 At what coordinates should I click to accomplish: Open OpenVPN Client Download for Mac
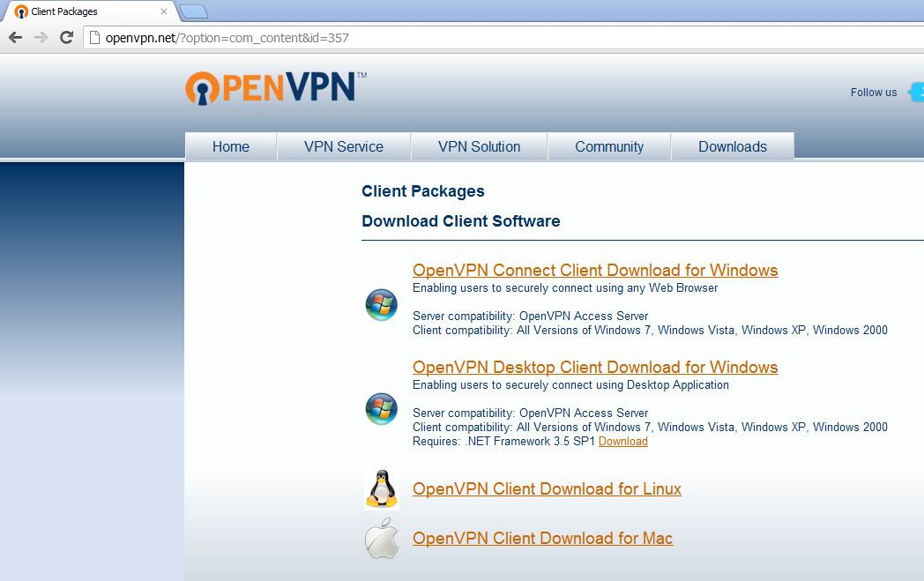coord(543,538)
